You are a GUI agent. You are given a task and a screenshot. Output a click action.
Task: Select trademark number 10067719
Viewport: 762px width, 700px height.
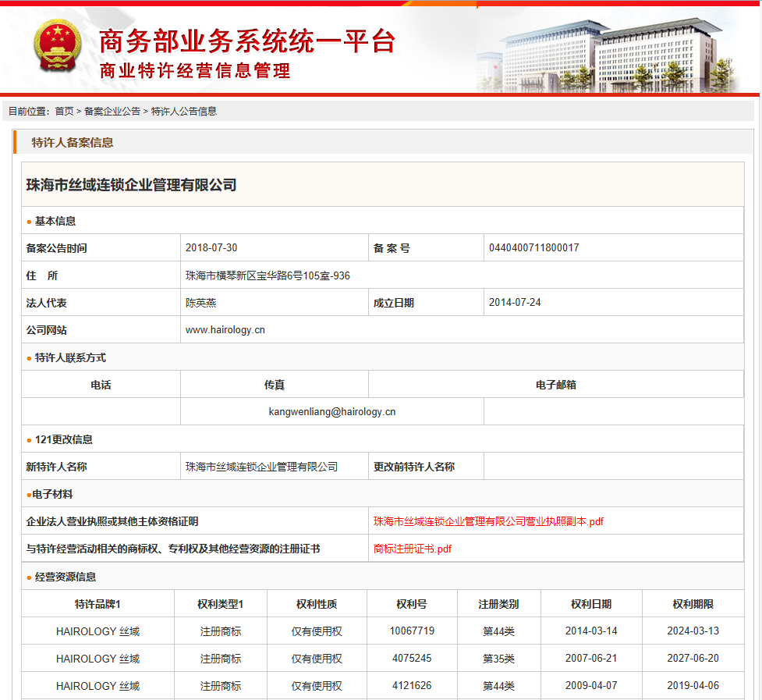(412, 631)
